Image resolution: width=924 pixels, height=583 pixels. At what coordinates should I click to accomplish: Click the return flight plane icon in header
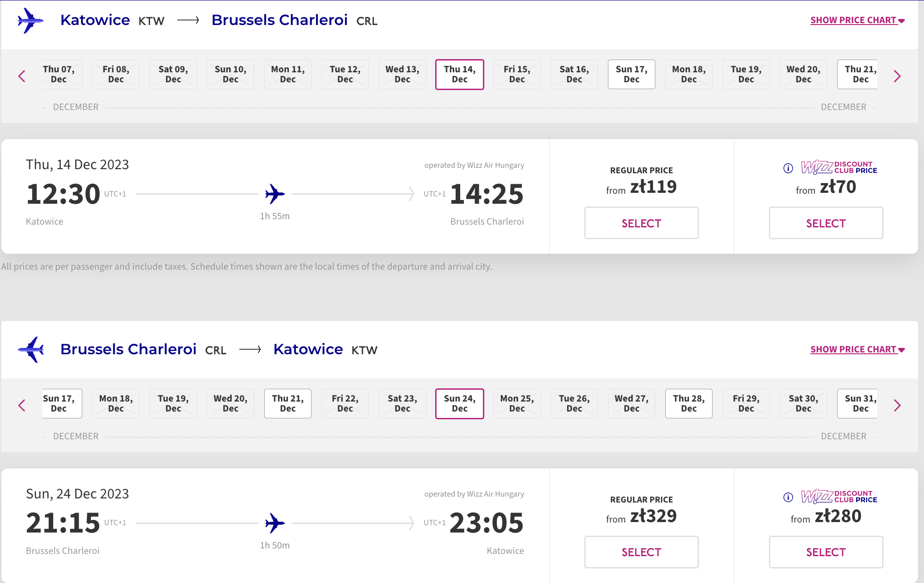click(x=31, y=349)
